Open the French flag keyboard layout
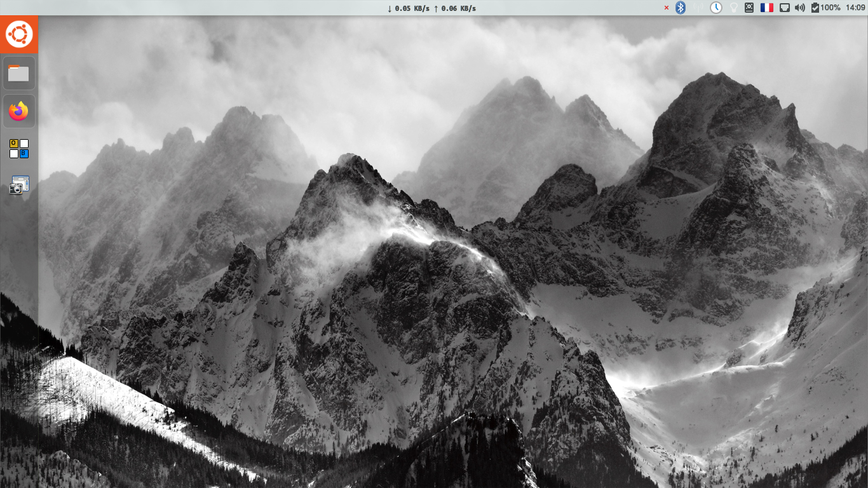The image size is (868, 488). tap(767, 8)
